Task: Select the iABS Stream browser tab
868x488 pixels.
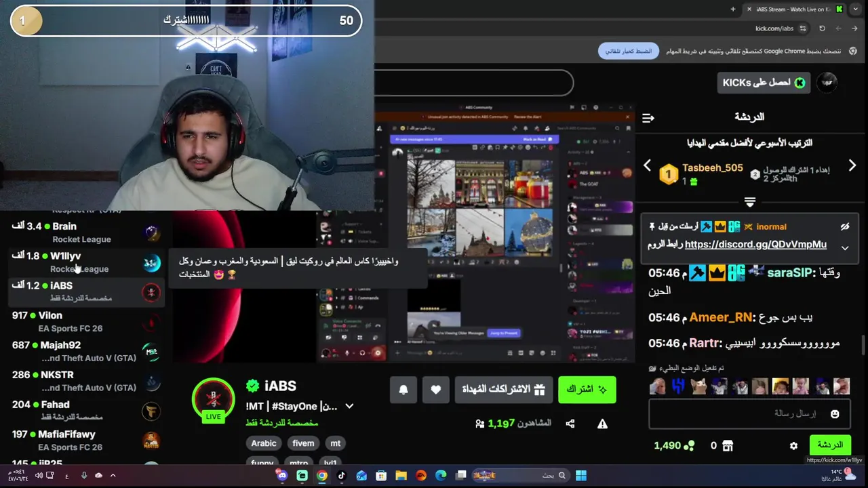Action: point(795,9)
